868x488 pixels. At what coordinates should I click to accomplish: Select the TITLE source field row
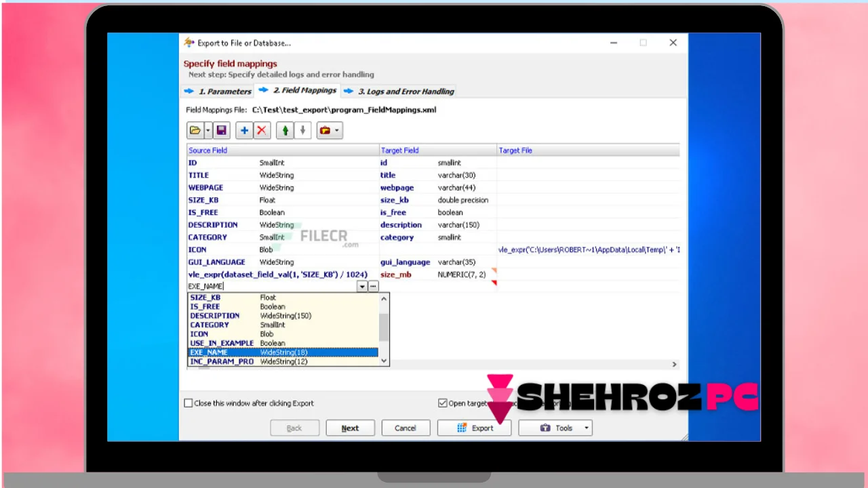coord(283,175)
